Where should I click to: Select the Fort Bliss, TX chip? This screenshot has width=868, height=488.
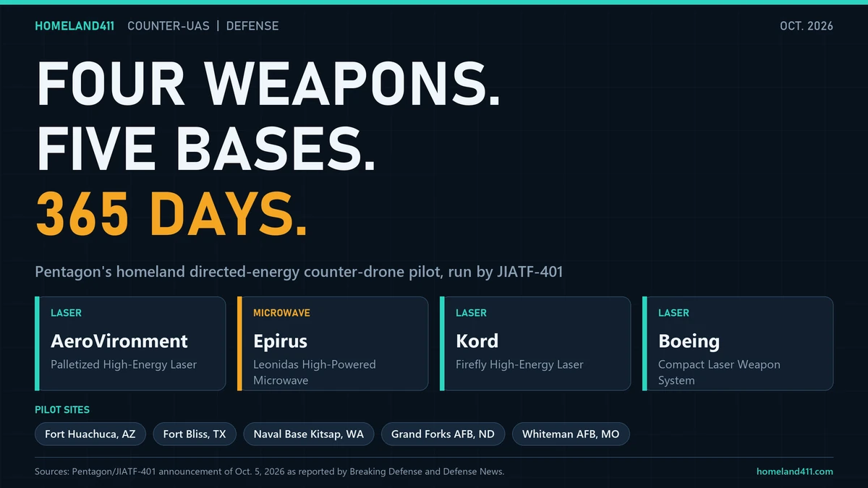[x=195, y=435]
